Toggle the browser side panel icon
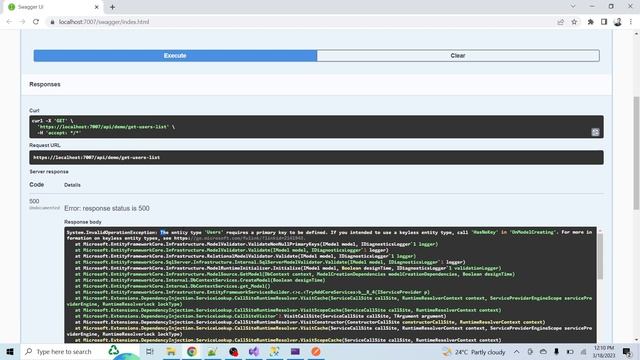Viewport: 640px width, 360px height. click(604, 22)
